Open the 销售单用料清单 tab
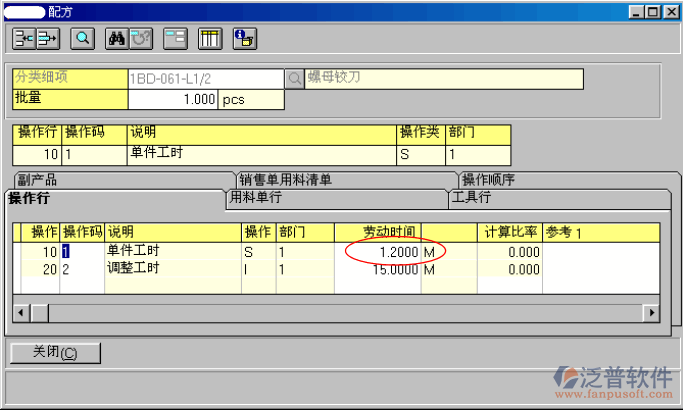Image resolution: width=683 pixels, height=410 pixels. [285, 180]
